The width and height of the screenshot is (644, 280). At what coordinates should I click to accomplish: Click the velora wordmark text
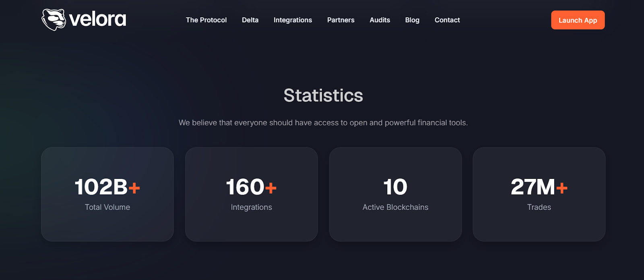tap(97, 19)
